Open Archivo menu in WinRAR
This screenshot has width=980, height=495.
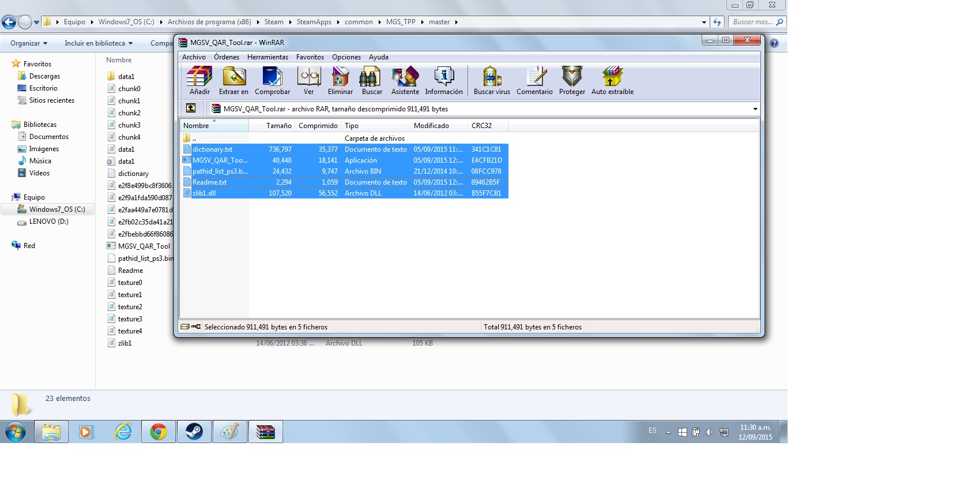(x=194, y=57)
